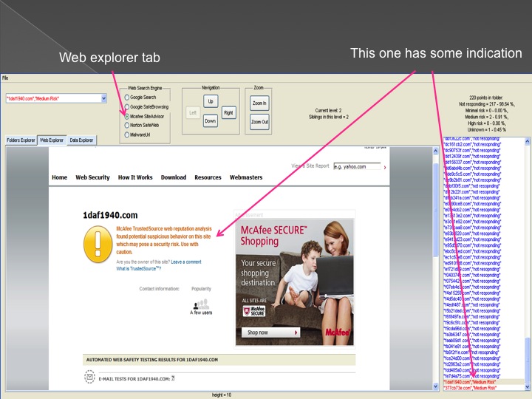Screen dimensions: 532x399
Task: Click the 1daf1940.com page heading
Action: (110, 216)
